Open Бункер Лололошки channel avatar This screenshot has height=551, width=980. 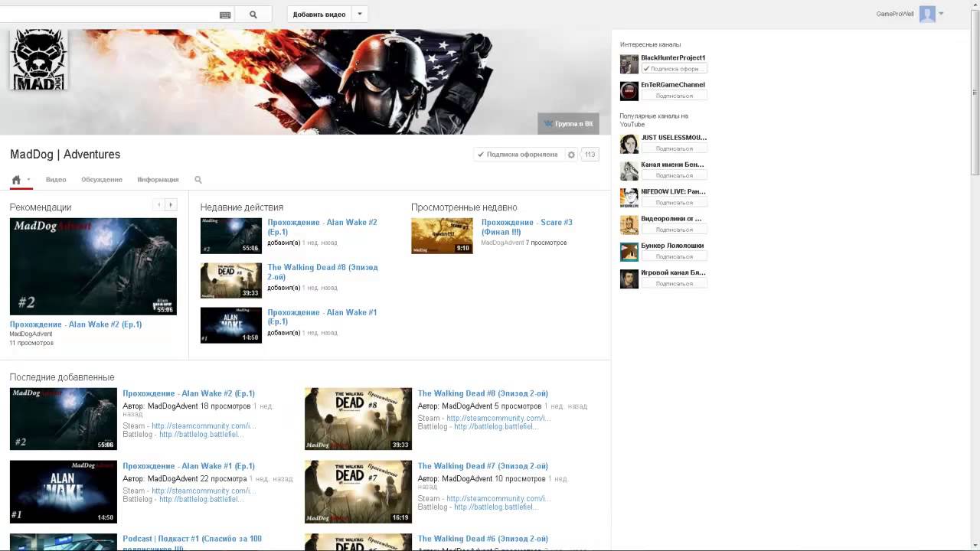point(629,252)
